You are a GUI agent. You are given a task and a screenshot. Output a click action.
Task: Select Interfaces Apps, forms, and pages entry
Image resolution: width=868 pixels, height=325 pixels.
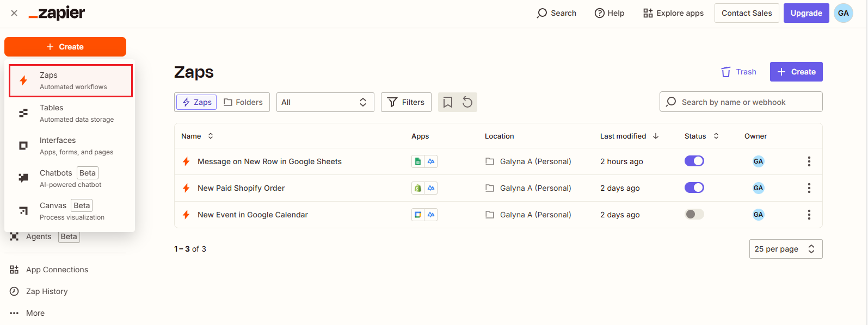coord(71,146)
